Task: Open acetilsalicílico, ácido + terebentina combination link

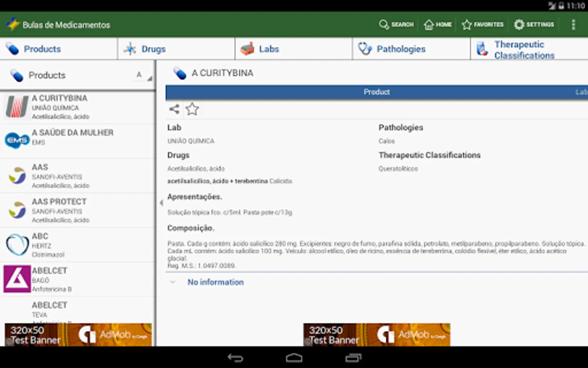Action: tap(218, 181)
